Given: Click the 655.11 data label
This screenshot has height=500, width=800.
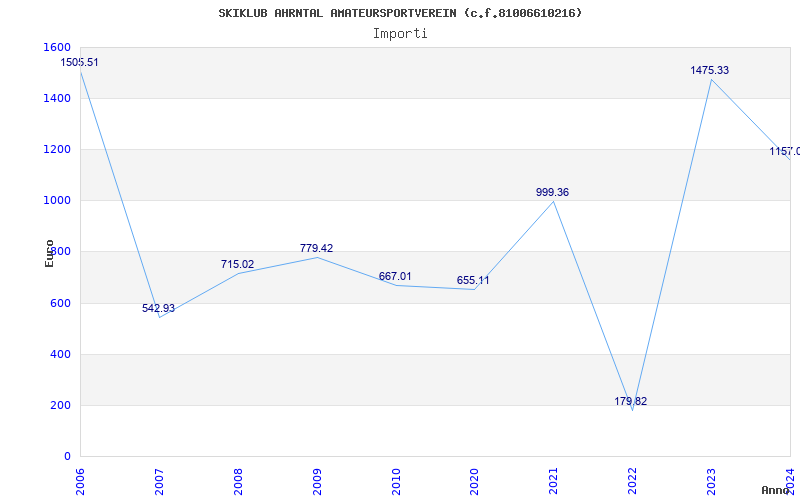Looking at the screenshot, I should (473, 281).
